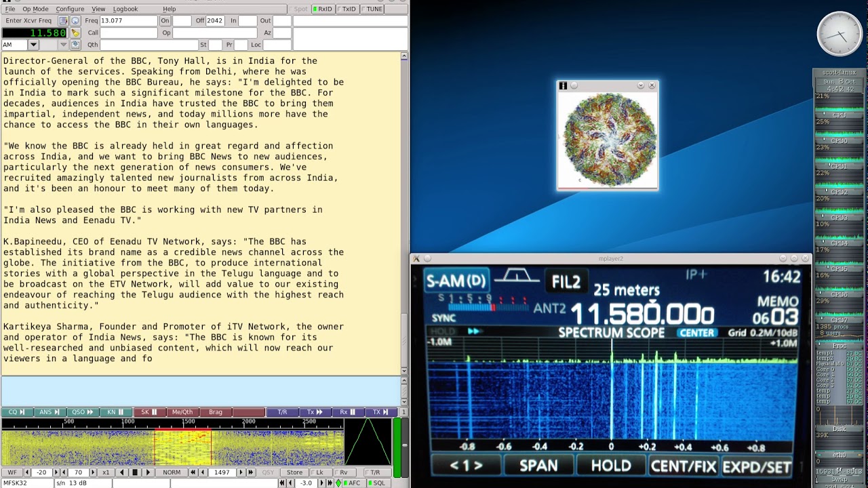The width and height of the screenshot is (868, 488).
Task: Open the File menu
Action: [10, 9]
